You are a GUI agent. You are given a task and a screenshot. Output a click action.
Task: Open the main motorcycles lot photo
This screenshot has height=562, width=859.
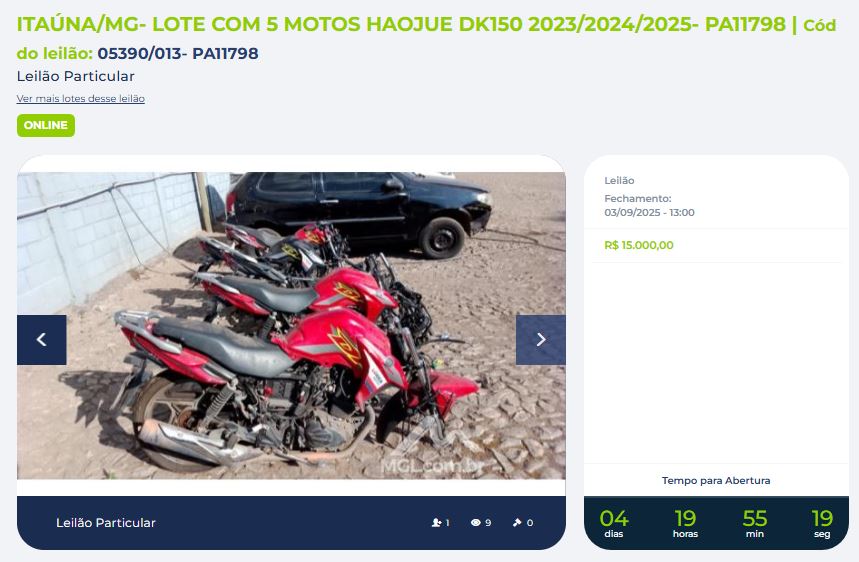(291, 326)
